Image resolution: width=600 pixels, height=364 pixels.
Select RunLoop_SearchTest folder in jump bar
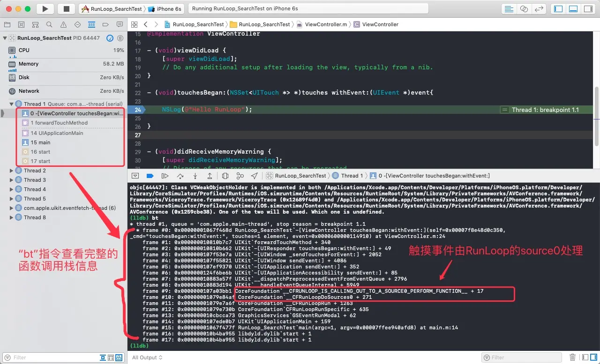[260, 24]
